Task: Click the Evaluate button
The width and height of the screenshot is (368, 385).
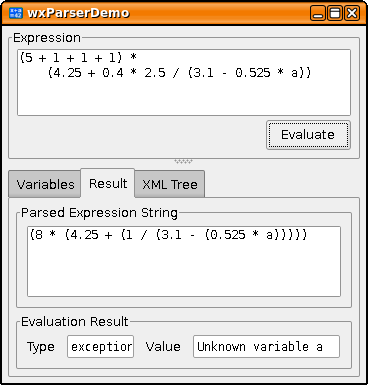Action: click(x=308, y=135)
